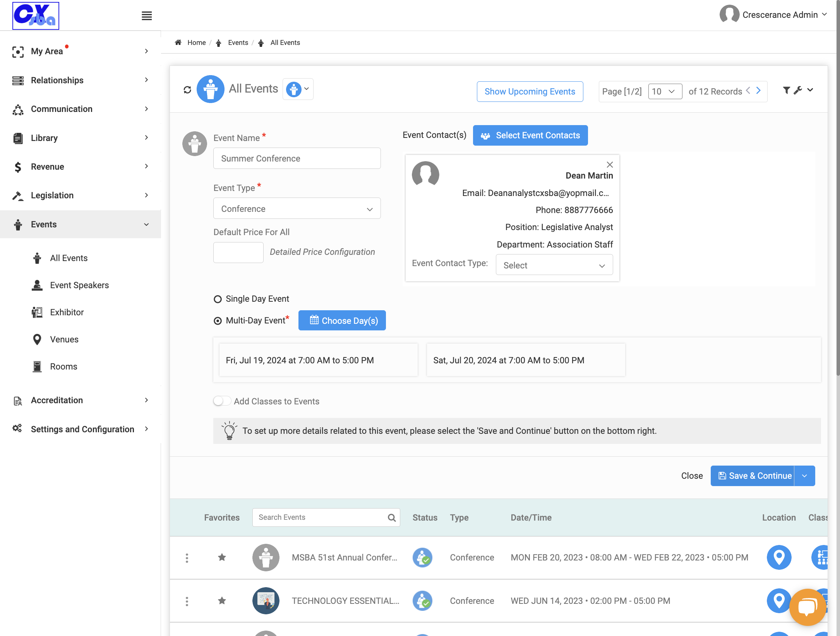Select Multi-Day Event radio

coord(218,321)
